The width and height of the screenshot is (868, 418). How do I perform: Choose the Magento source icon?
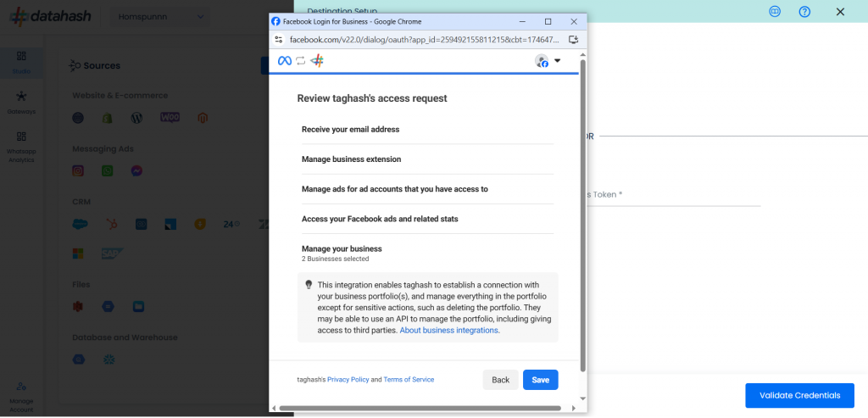point(203,118)
